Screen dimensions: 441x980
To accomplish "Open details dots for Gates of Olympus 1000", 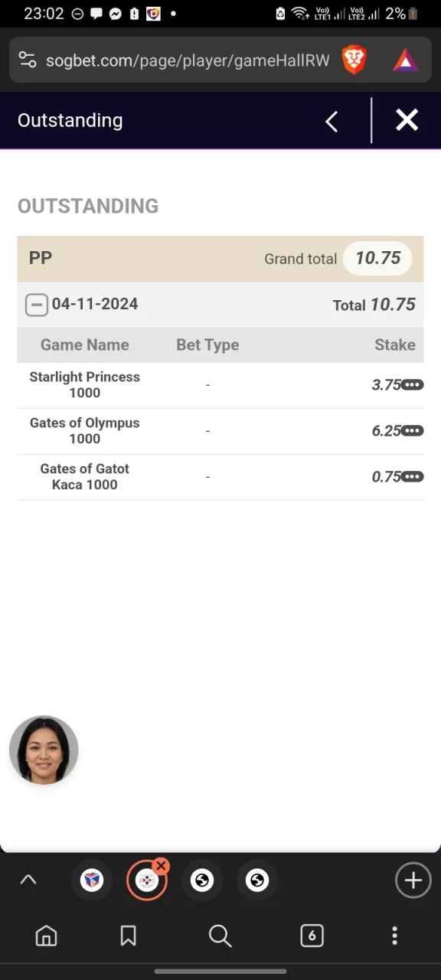I will 413,430.
